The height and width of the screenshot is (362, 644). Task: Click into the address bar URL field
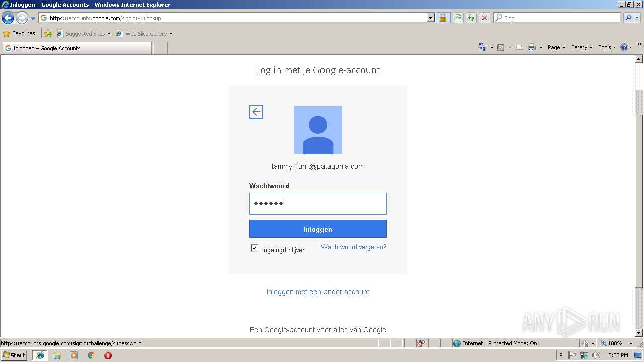[236, 18]
